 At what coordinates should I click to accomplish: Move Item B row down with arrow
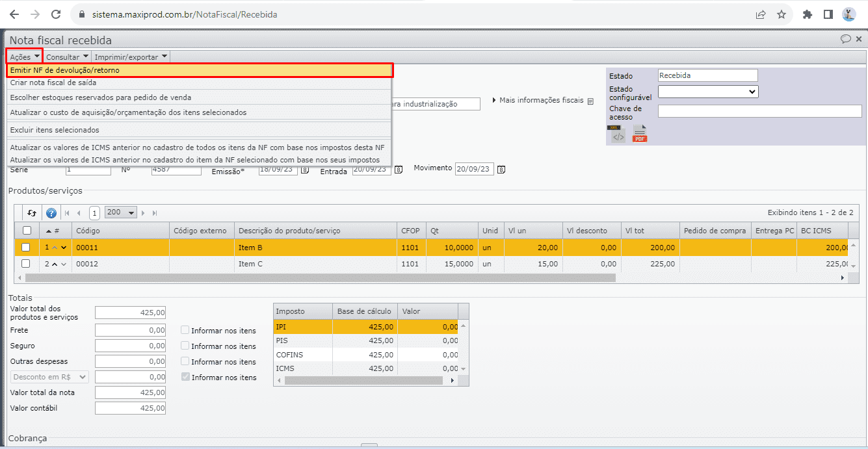64,248
